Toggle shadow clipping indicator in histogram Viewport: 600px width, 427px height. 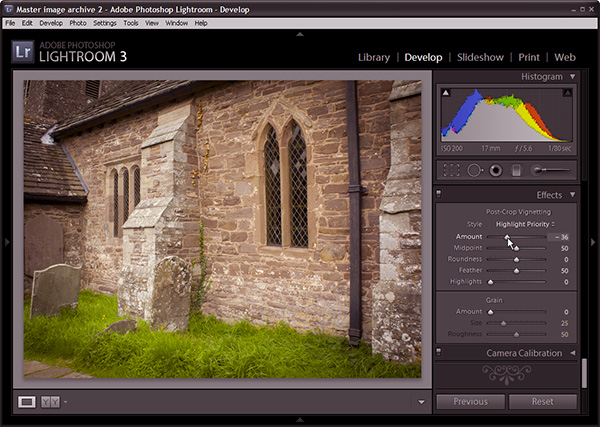pos(445,93)
